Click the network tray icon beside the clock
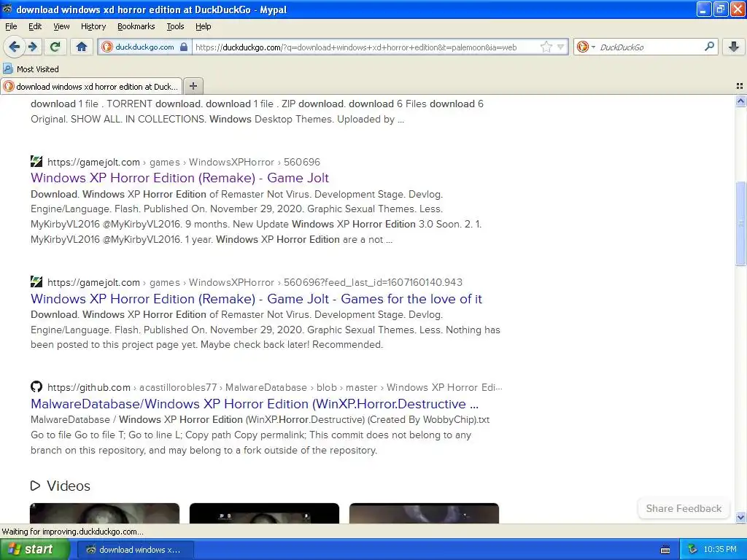The width and height of the screenshot is (747, 560). click(x=692, y=550)
